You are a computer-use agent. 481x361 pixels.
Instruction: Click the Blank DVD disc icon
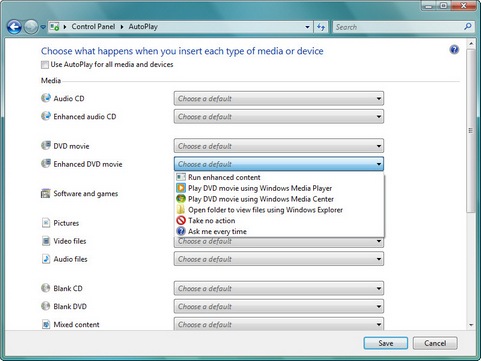pos(46,306)
